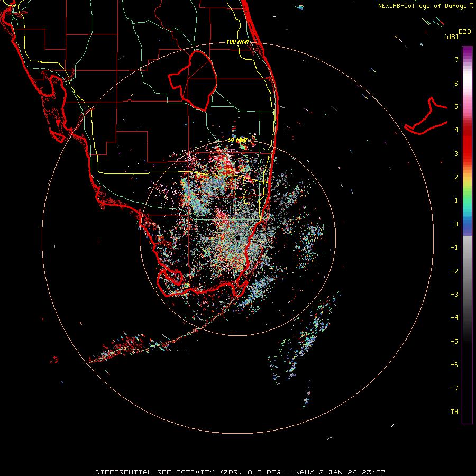Click the 3 value on the scale
This screenshot has height=476, width=476.
[x=456, y=153]
